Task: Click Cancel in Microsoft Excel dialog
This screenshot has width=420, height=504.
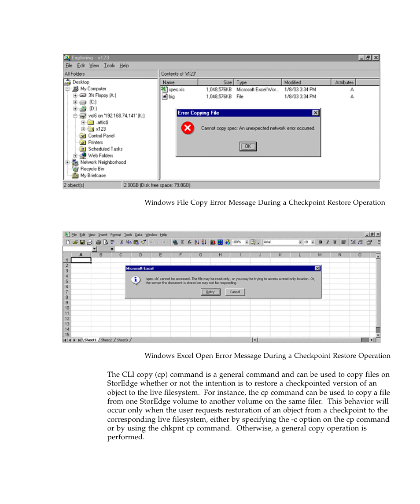Action: 235,292
